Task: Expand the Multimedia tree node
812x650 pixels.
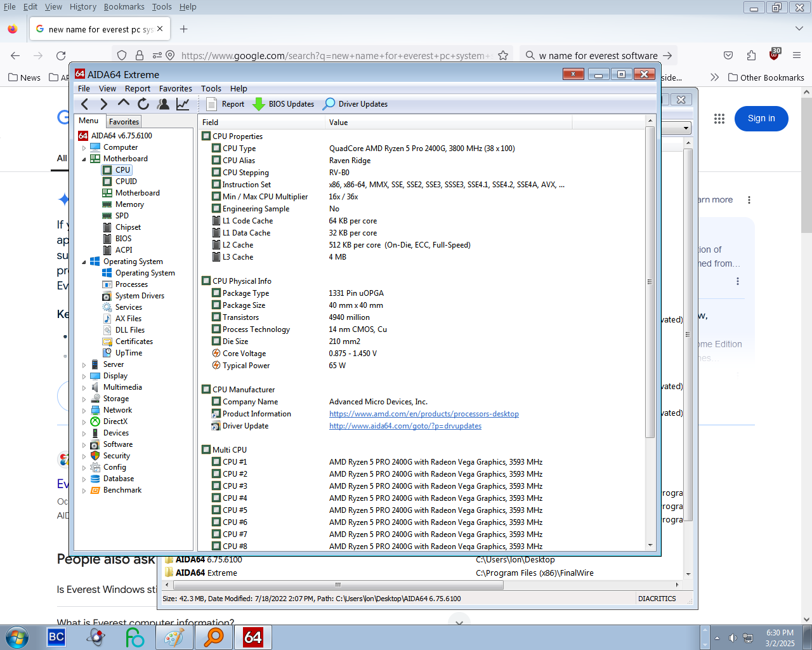Action: (84, 388)
